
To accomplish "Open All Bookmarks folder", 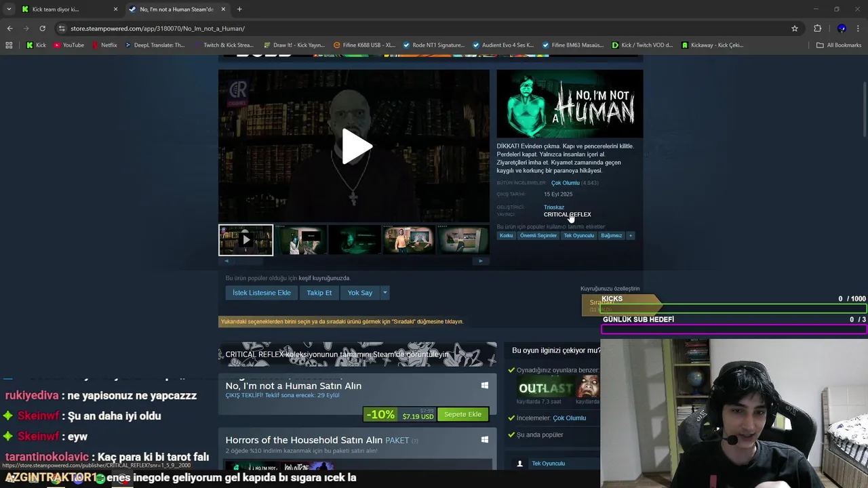I will 839,45.
